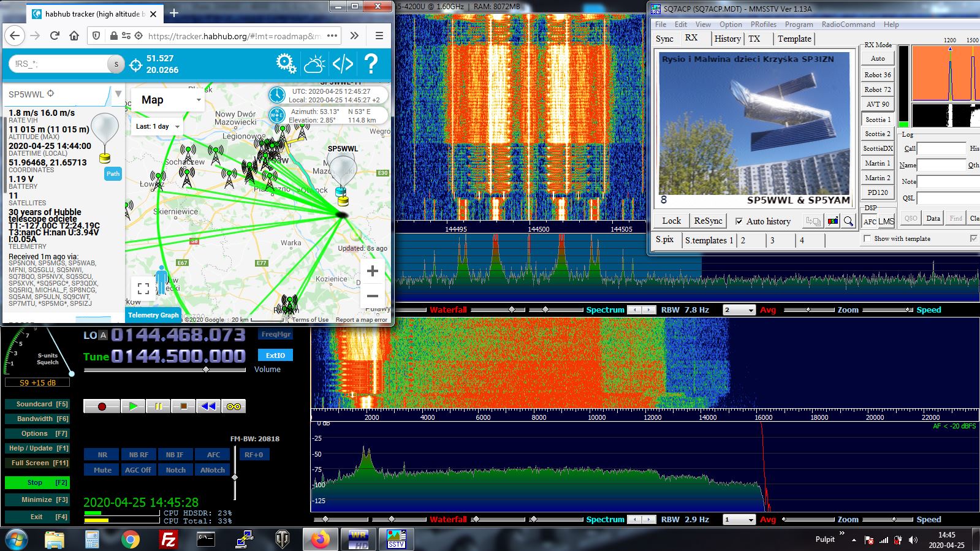Expand SP5WWL vehicle panel arrow
Image resolution: width=980 pixels, height=551 pixels.
coord(118,94)
